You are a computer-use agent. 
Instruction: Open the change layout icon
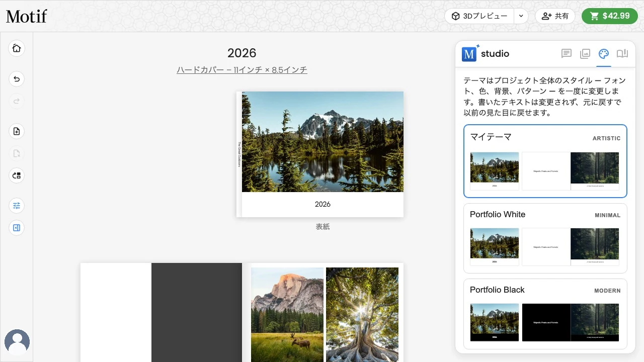click(17, 175)
